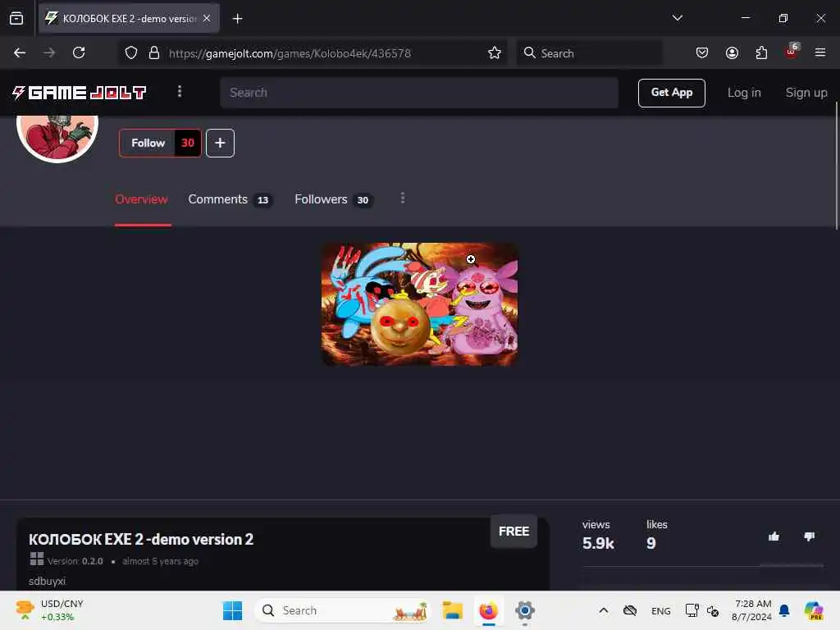Open the Windows Start menu

point(232,610)
